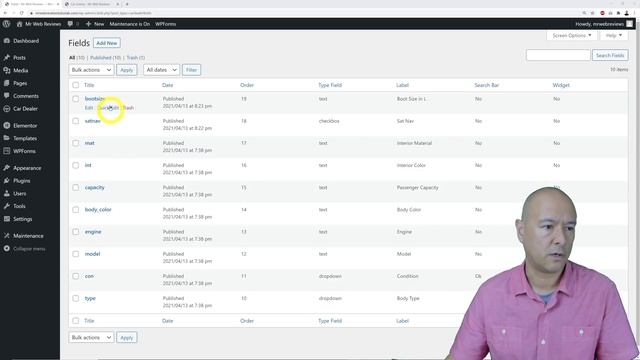Open the All dates dropdown
Viewport: 640px width, 360px height.
[161, 70]
